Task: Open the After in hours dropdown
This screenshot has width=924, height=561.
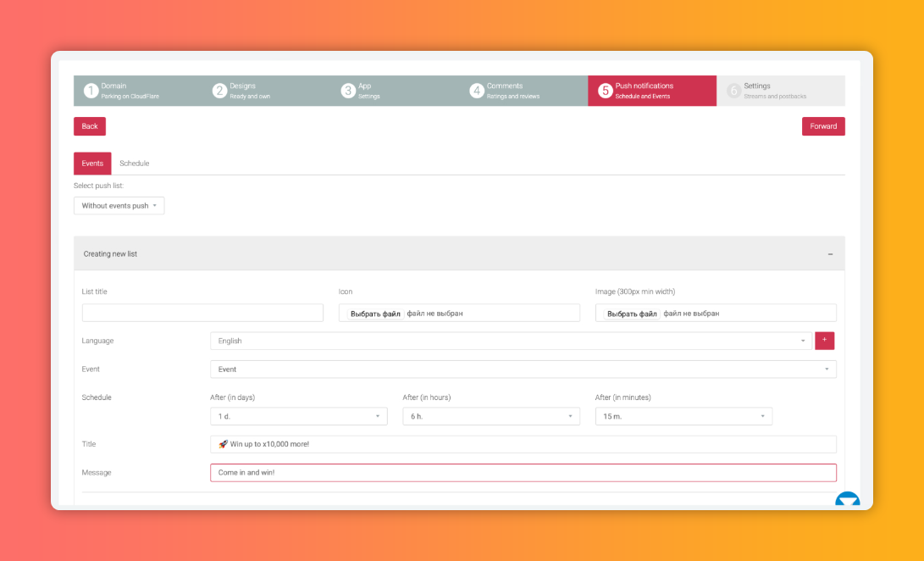Action: [x=491, y=416]
